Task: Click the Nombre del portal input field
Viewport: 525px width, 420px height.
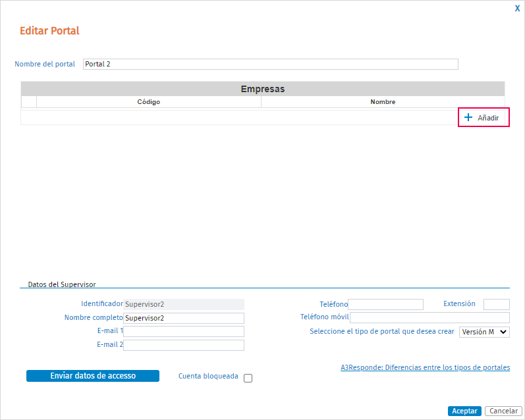Action: pyautogui.click(x=271, y=64)
